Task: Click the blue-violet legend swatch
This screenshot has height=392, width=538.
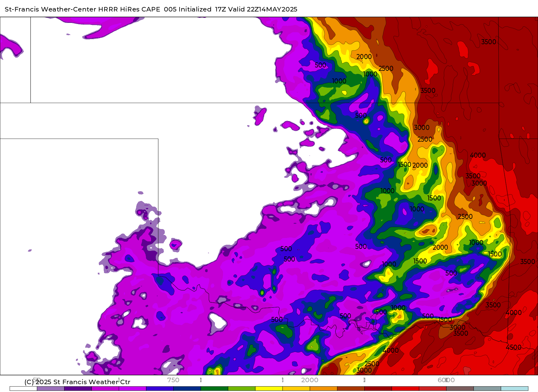Action: pyautogui.click(x=160, y=389)
